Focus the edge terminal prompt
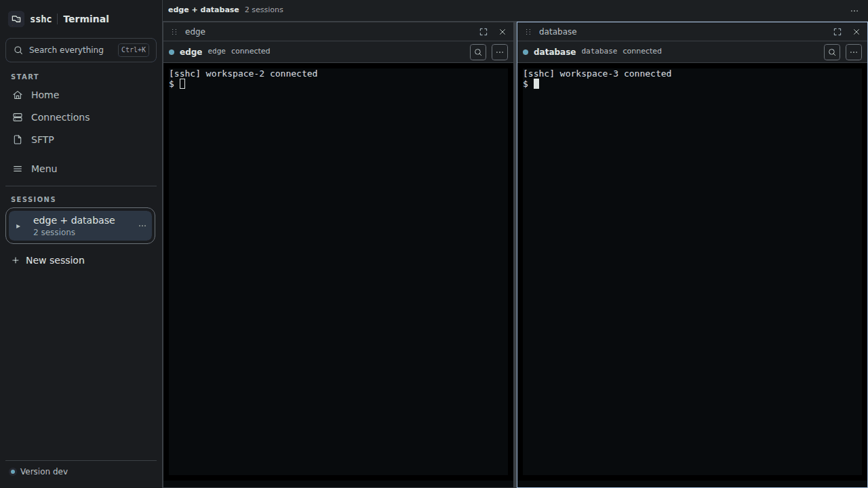 (x=177, y=84)
